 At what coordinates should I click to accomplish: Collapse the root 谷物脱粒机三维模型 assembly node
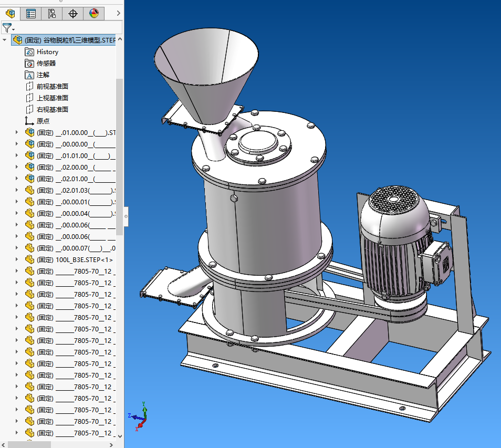[x=5, y=40]
